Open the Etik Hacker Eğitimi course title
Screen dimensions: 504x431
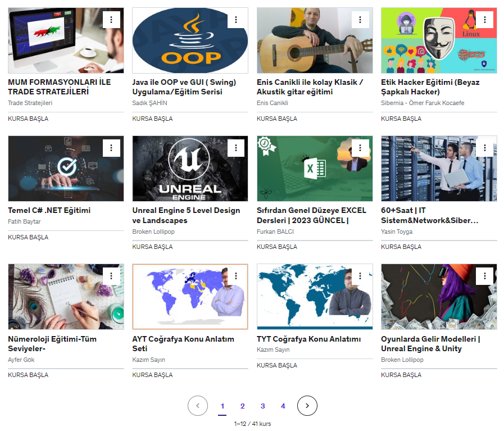[430, 87]
